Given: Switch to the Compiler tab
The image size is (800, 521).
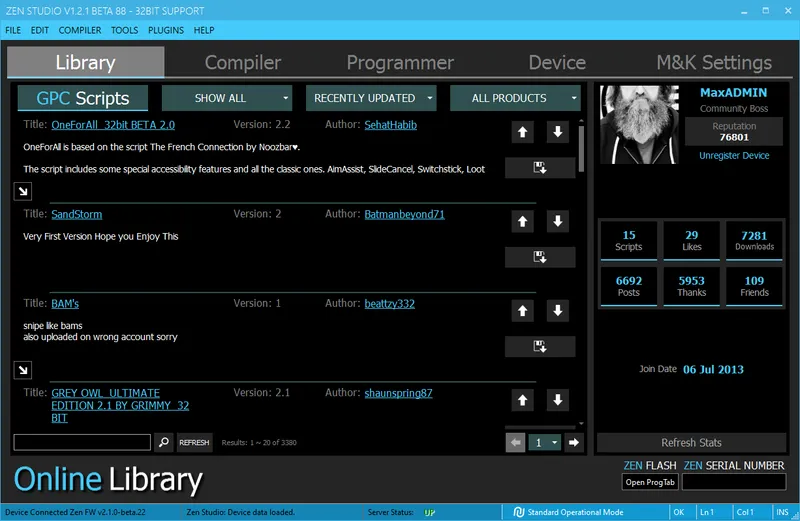Looking at the screenshot, I should pyautogui.click(x=243, y=63).
